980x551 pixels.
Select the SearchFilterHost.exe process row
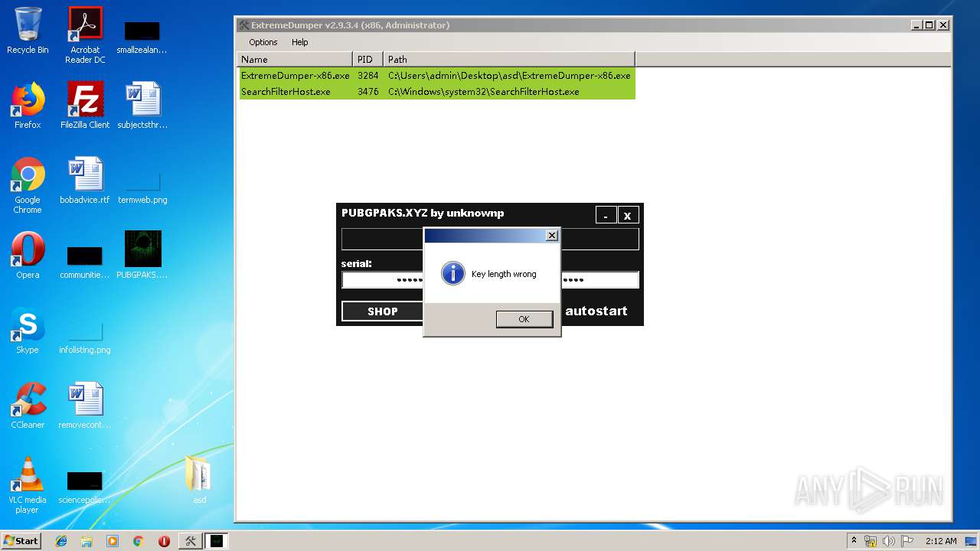(437, 92)
